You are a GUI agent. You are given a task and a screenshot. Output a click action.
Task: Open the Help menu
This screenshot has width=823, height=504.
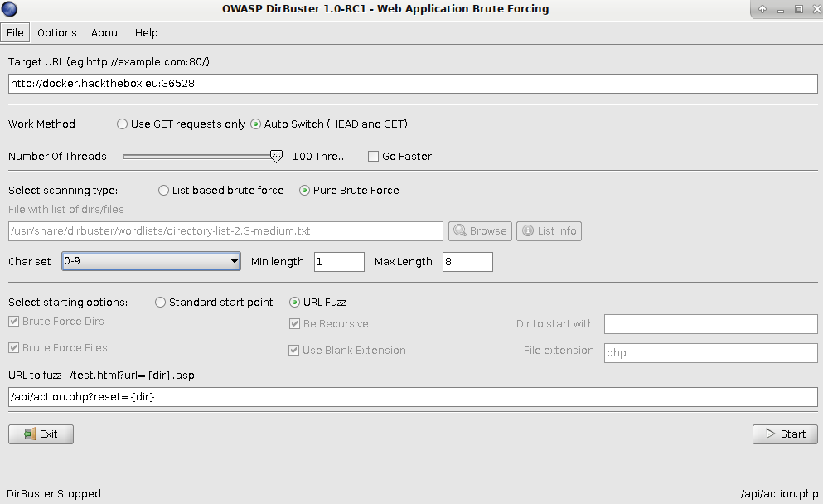point(146,33)
